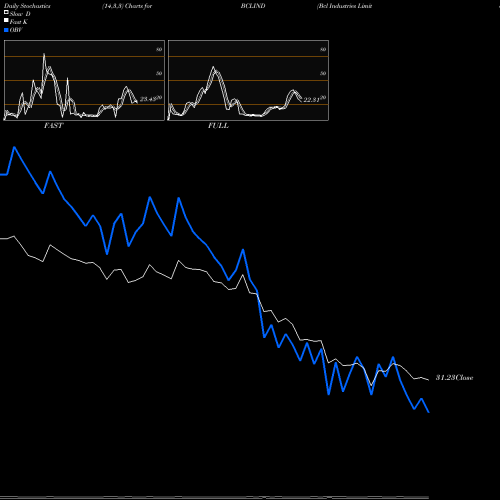This screenshot has height=500, width=500.
Task: Click the FAST label under the chart
Action: tap(53, 126)
